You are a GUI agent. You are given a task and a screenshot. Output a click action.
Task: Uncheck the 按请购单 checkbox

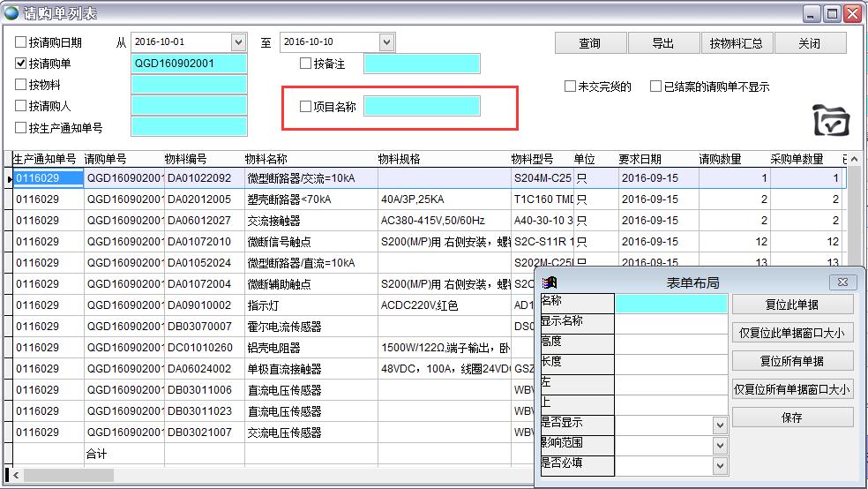22,64
